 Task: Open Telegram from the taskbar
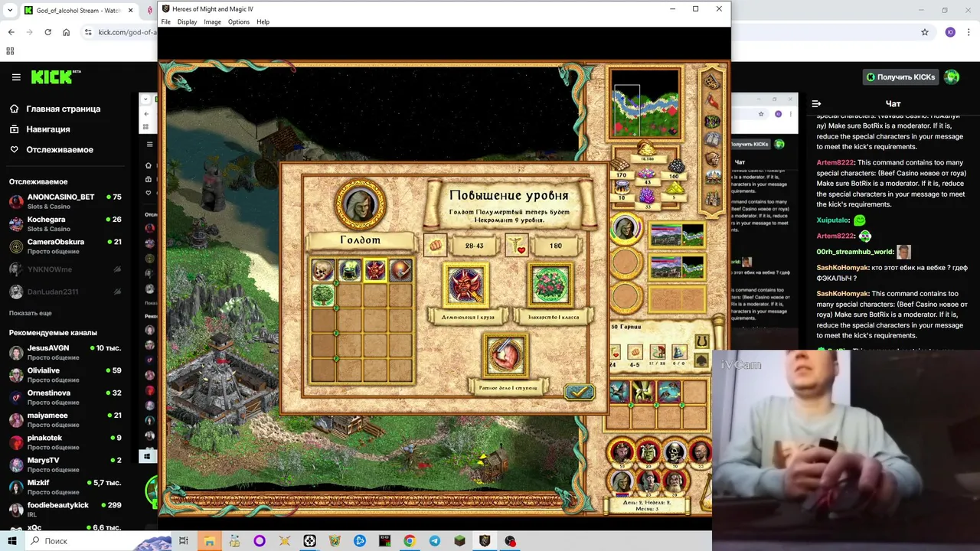coord(434,541)
